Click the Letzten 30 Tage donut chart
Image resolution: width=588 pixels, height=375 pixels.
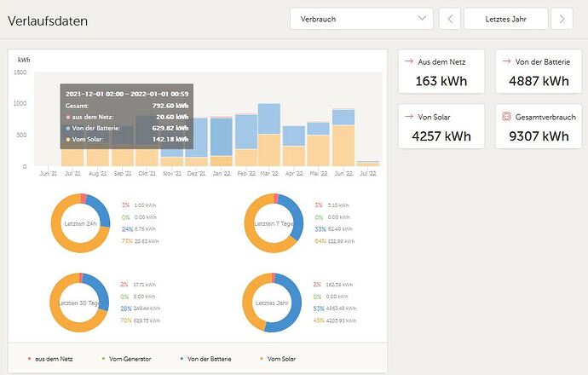point(79,303)
